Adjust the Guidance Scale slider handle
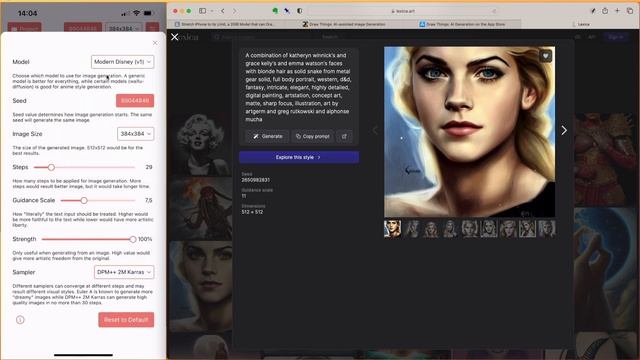The height and width of the screenshot is (360, 640). (84, 200)
